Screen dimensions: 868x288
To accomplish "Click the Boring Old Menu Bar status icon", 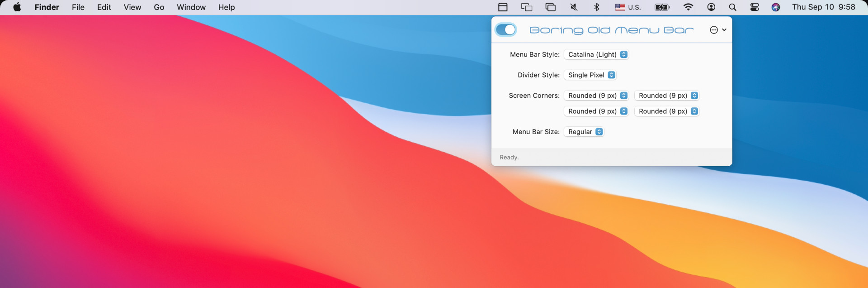I will (503, 7).
